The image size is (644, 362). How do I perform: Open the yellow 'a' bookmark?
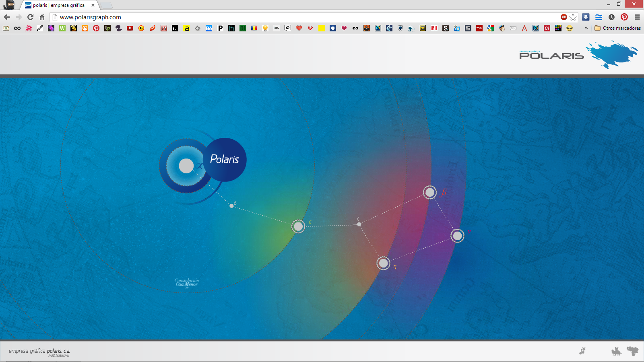[x=187, y=28]
